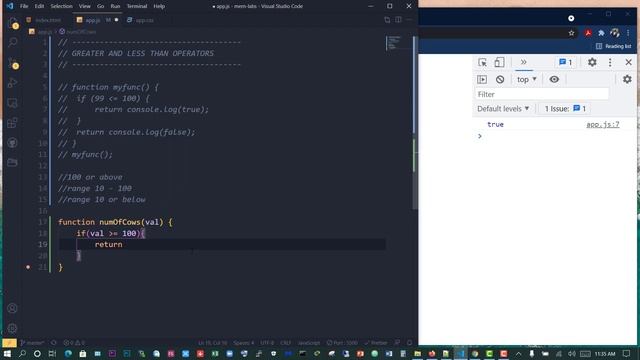640x360 pixels.
Task: Click the issues counter badge in DevTools toolbar
Action: tap(565, 62)
